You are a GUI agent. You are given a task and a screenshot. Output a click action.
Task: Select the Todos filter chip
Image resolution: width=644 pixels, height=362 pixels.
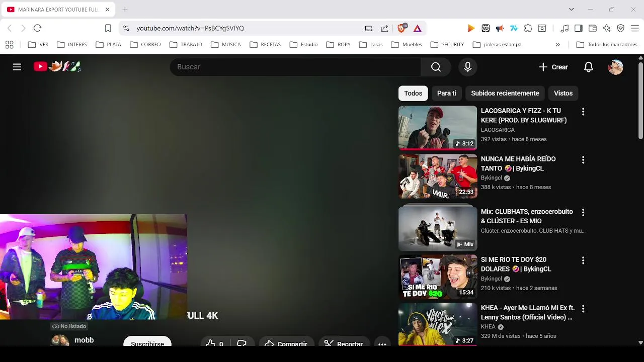pos(413,93)
